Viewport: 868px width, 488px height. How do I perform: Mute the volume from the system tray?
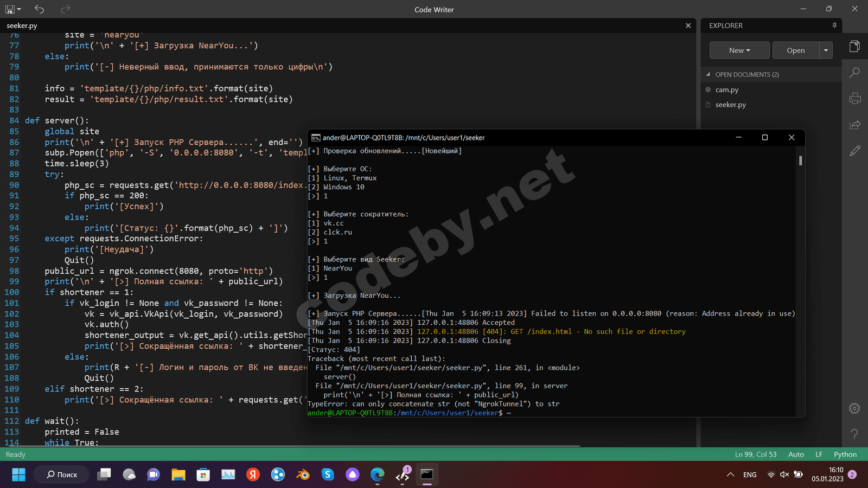pyautogui.click(x=783, y=474)
